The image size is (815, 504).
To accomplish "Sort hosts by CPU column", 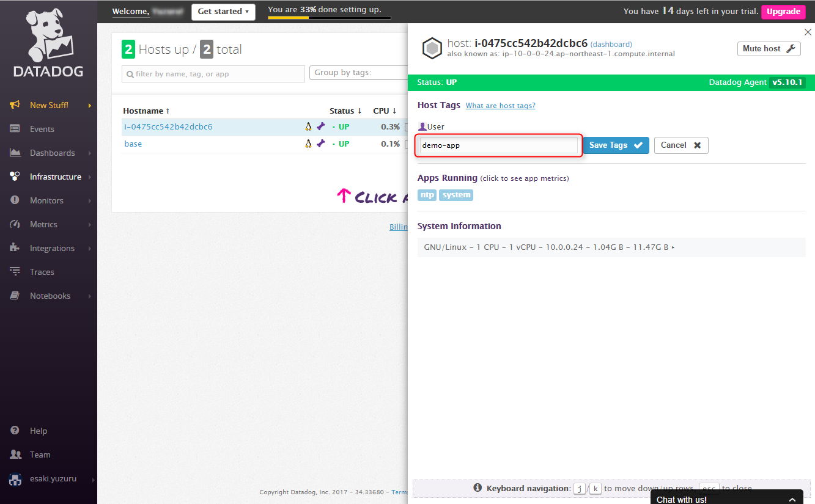I will 385,111.
